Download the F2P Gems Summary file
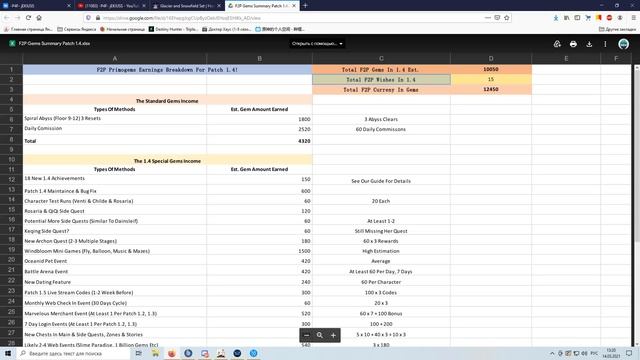This screenshot has height=360, width=640. click(589, 44)
